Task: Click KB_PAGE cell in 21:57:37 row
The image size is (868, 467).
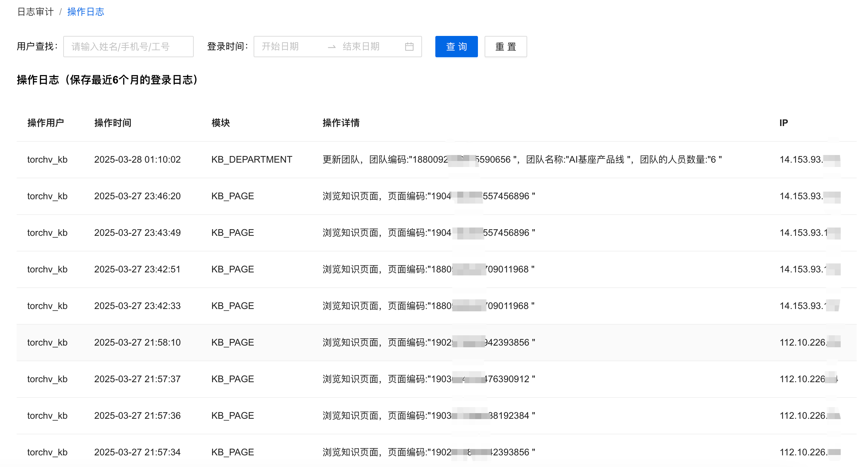Action: click(x=233, y=379)
